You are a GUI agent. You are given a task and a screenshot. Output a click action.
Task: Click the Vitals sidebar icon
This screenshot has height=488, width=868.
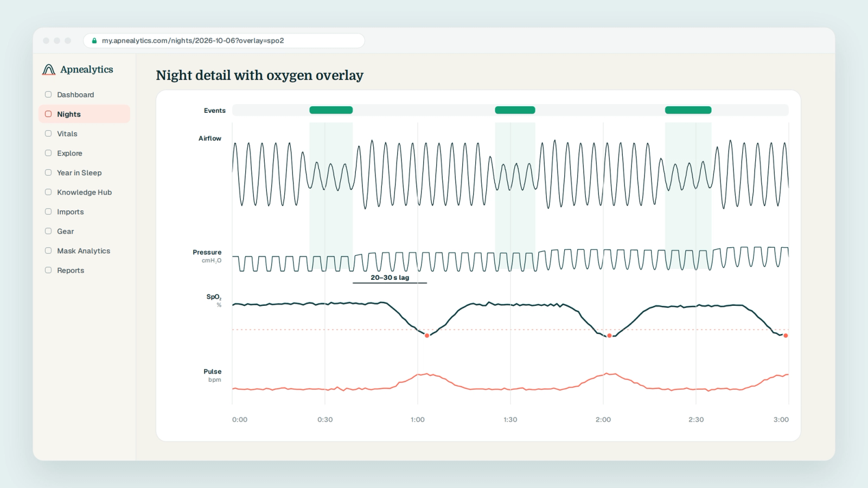pos(48,133)
